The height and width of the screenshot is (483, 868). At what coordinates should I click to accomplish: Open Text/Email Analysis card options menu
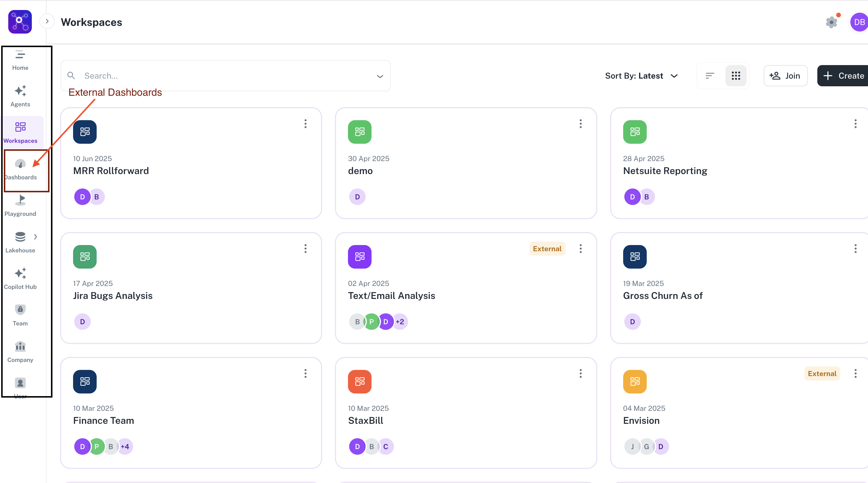pyautogui.click(x=580, y=249)
